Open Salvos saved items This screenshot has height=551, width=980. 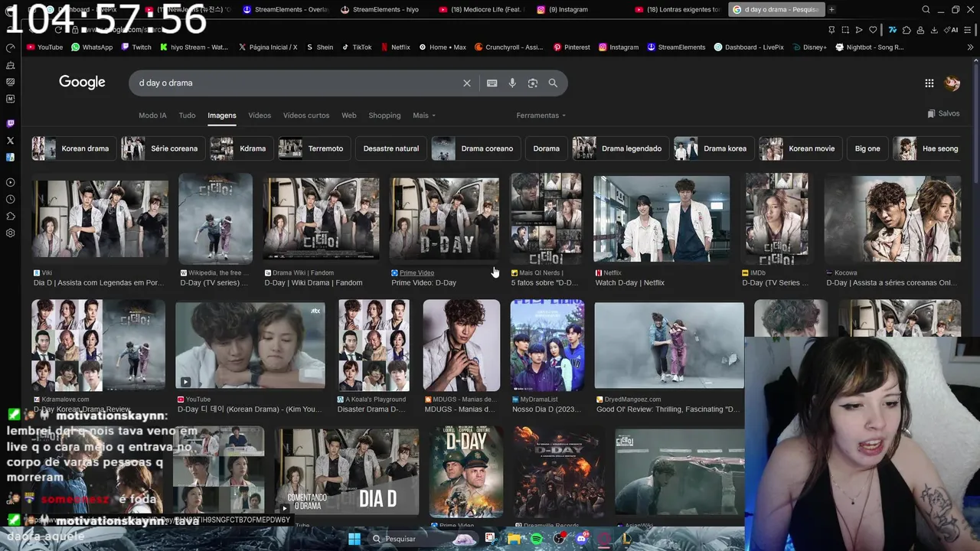pyautogui.click(x=943, y=113)
